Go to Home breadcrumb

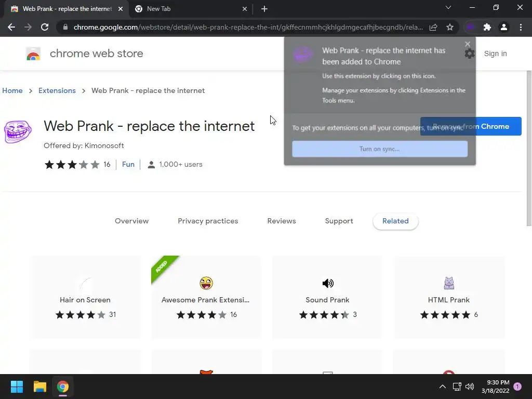tap(12, 90)
